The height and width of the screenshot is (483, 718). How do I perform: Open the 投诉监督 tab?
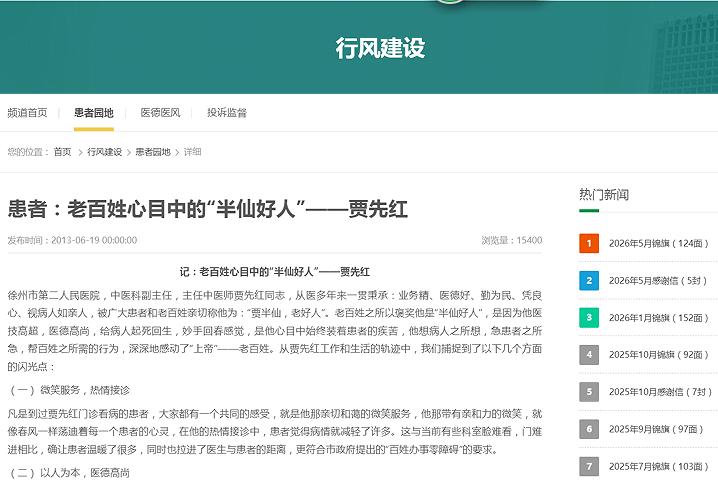(x=227, y=113)
